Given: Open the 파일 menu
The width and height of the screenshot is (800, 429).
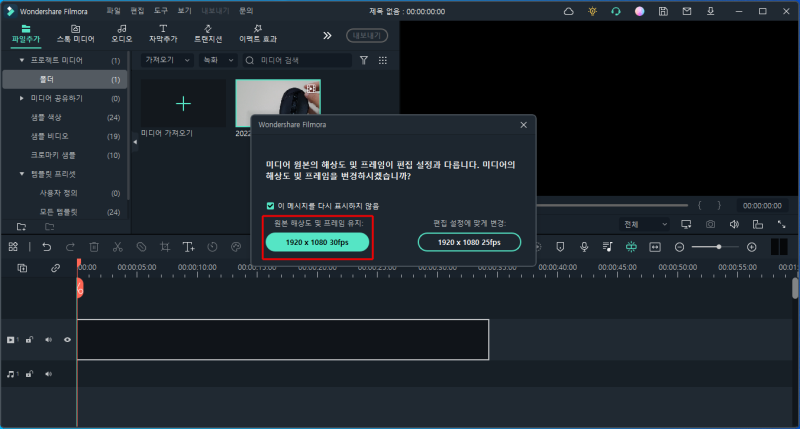Looking at the screenshot, I should [113, 11].
